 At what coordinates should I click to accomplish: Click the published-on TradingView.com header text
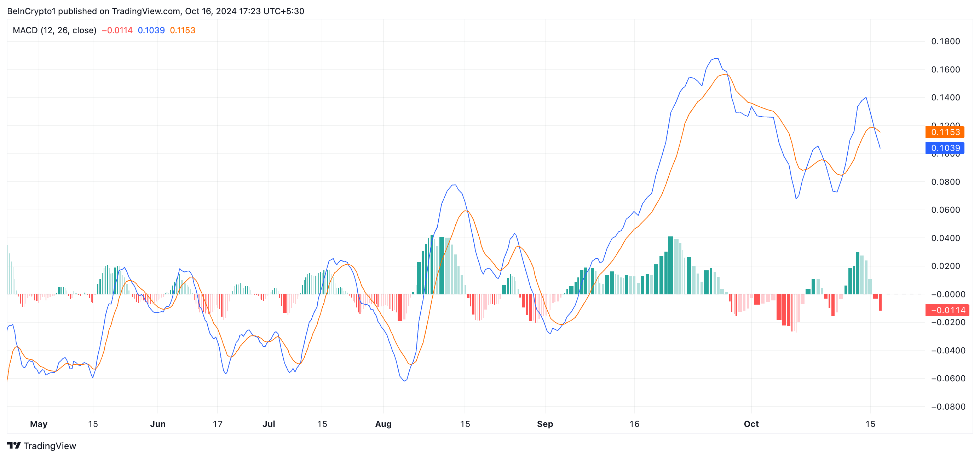click(155, 11)
